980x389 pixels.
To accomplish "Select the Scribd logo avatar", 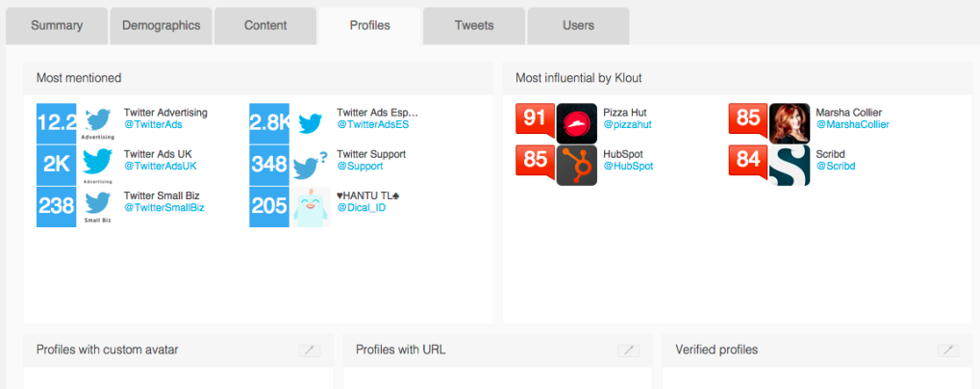I will click(790, 166).
